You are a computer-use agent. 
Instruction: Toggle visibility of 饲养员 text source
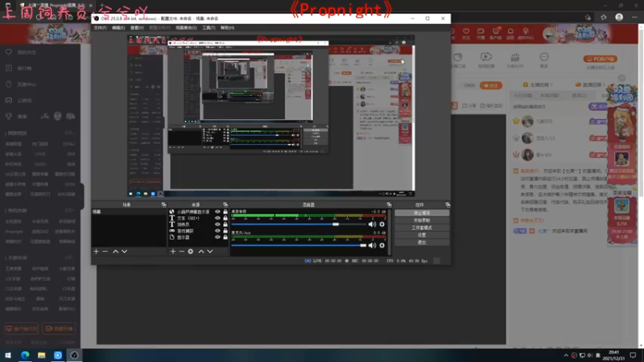point(217,224)
